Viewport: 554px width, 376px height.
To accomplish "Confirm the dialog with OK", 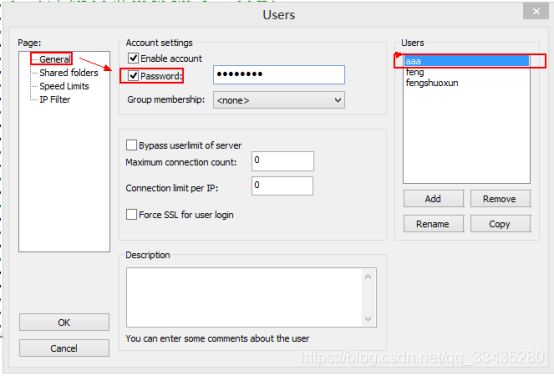I will coord(64,322).
